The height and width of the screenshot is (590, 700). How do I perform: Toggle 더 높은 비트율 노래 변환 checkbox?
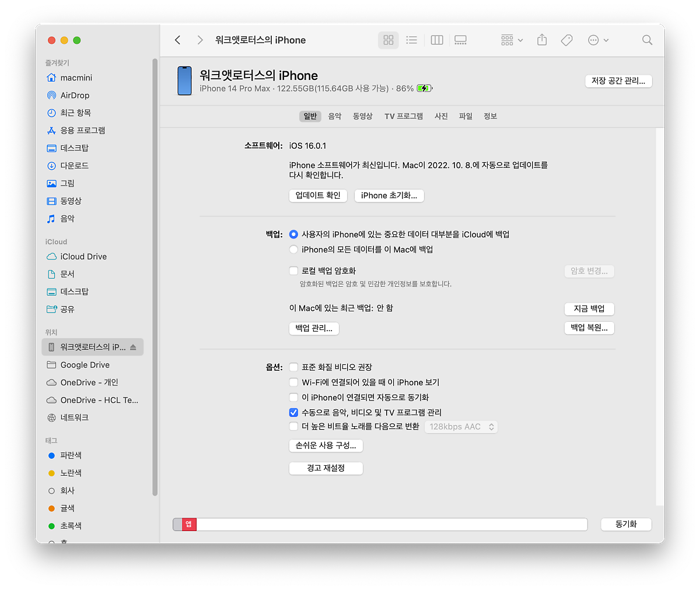point(293,427)
